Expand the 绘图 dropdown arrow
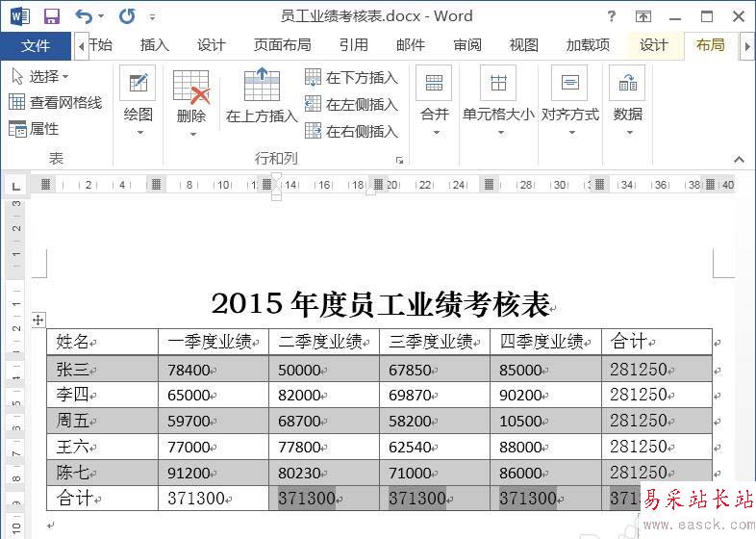756x539 pixels. (139, 133)
